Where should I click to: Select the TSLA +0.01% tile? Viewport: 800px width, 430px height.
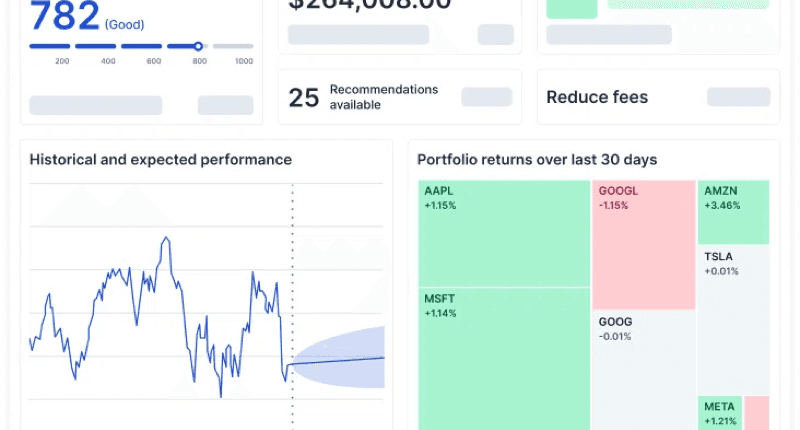tap(733, 318)
